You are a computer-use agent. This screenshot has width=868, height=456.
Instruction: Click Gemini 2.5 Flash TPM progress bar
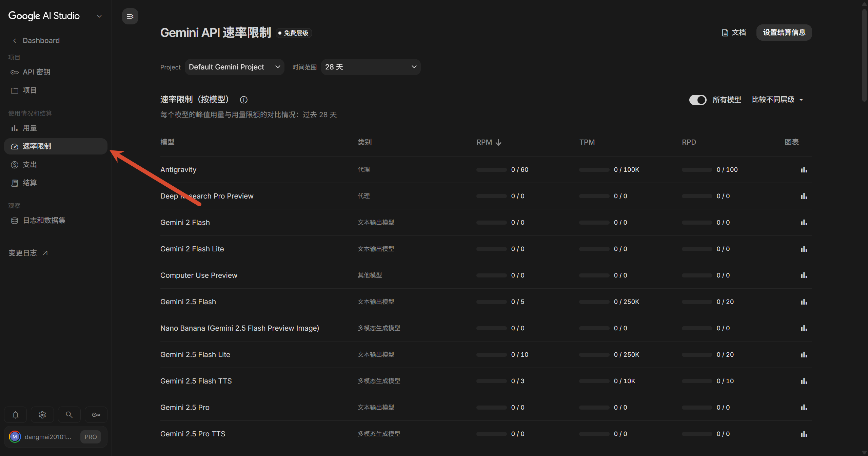pos(594,302)
